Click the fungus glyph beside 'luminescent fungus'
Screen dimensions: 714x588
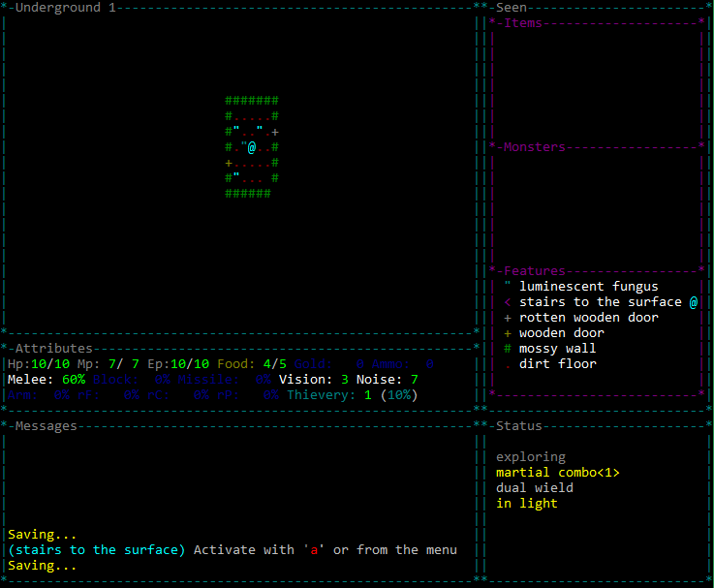pyautogui.click(x=508, y=284)
